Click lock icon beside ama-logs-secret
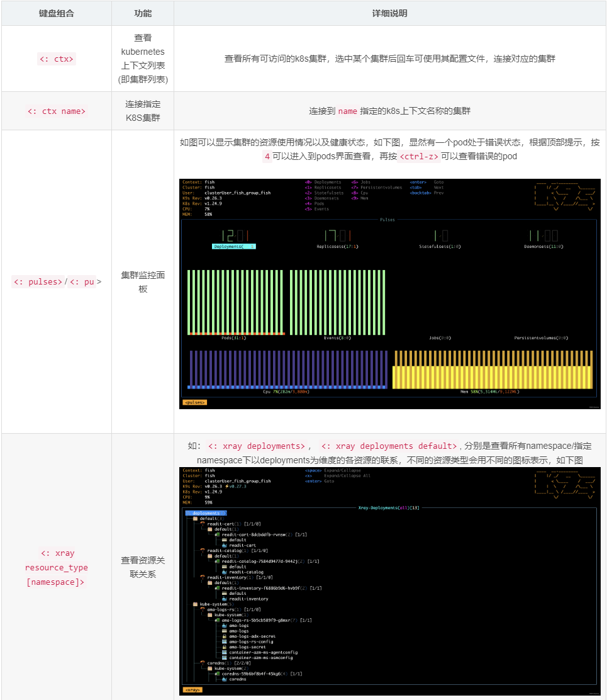Image resolution: width=607 pixels, height=700 pixels. (x=225, y=647)
